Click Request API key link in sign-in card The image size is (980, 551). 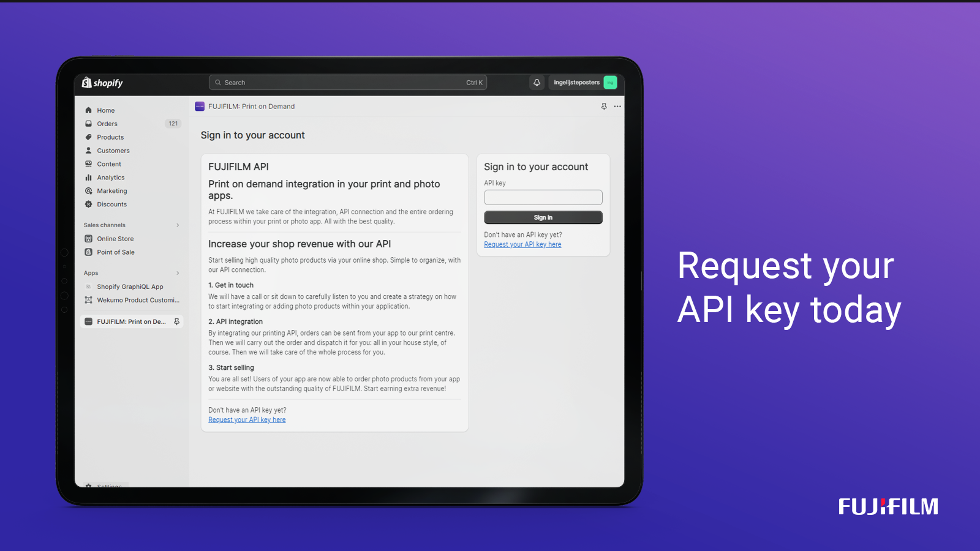point(522,244)
